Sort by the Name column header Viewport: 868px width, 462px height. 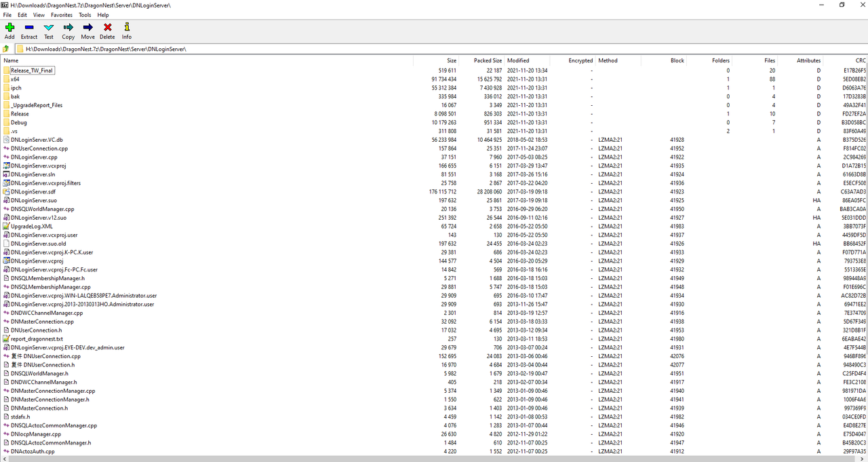11,60
